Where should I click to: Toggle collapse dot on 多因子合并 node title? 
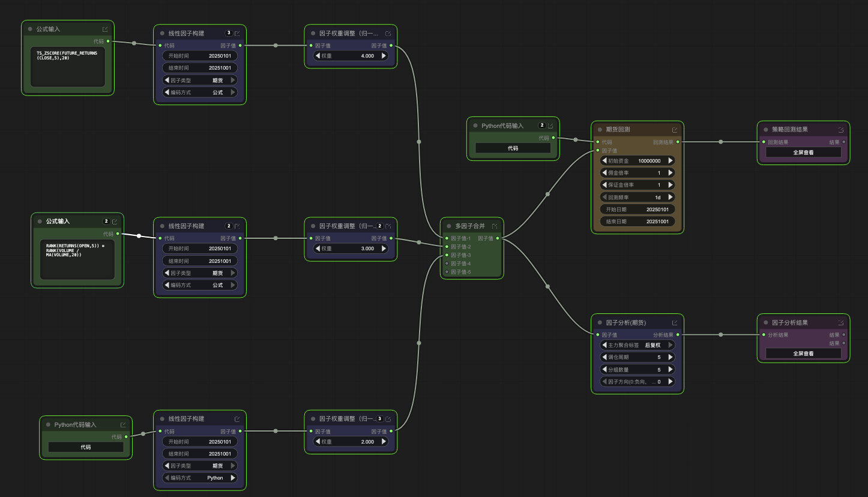tap(449, 226)
